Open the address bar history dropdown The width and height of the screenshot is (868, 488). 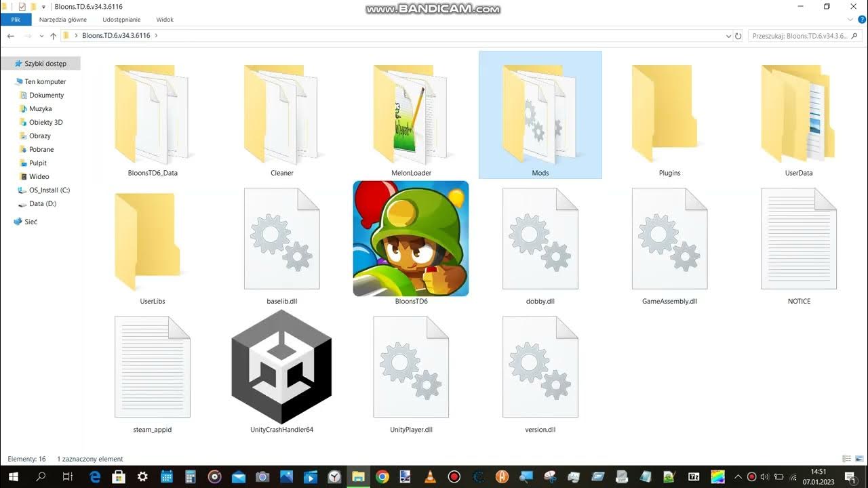[x=728, y=36]
